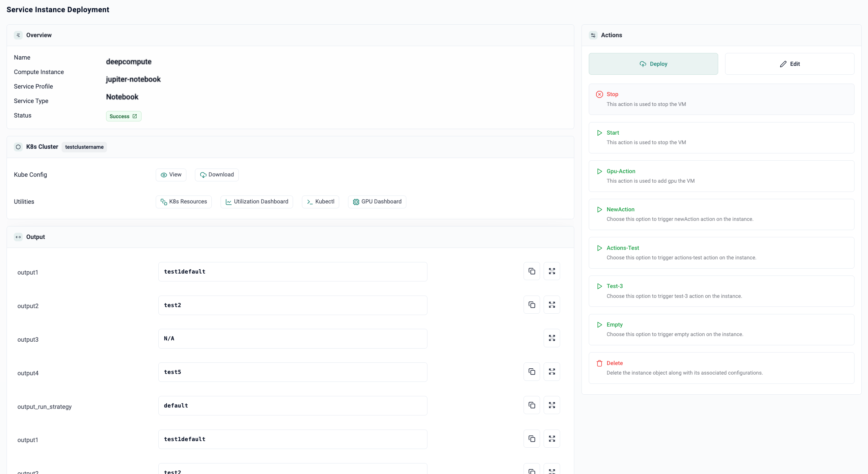Click the output2 test2 value field
Screen dimensions: 868x474
click(x=292, y=305)
